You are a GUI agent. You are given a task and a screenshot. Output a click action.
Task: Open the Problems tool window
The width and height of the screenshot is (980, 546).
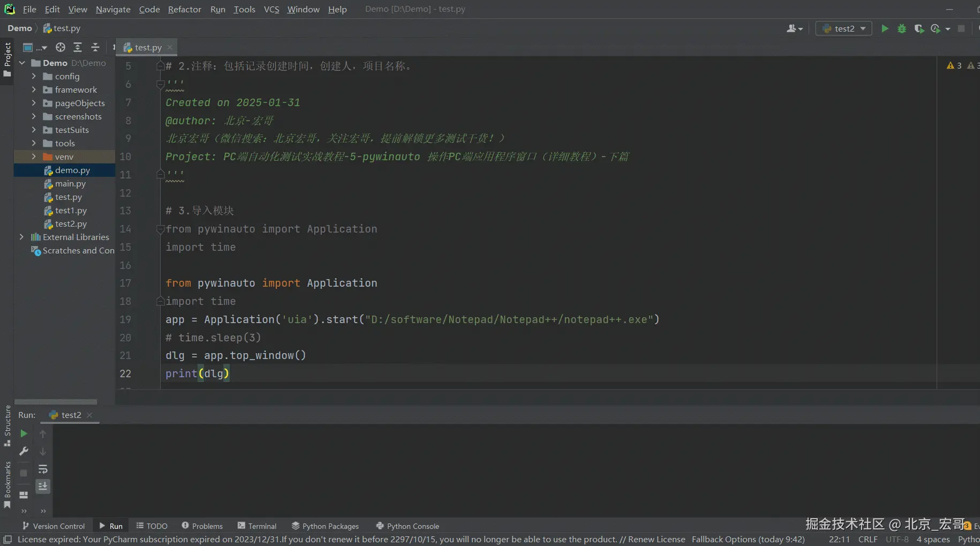pyautogui.click(x=202, y=526)
